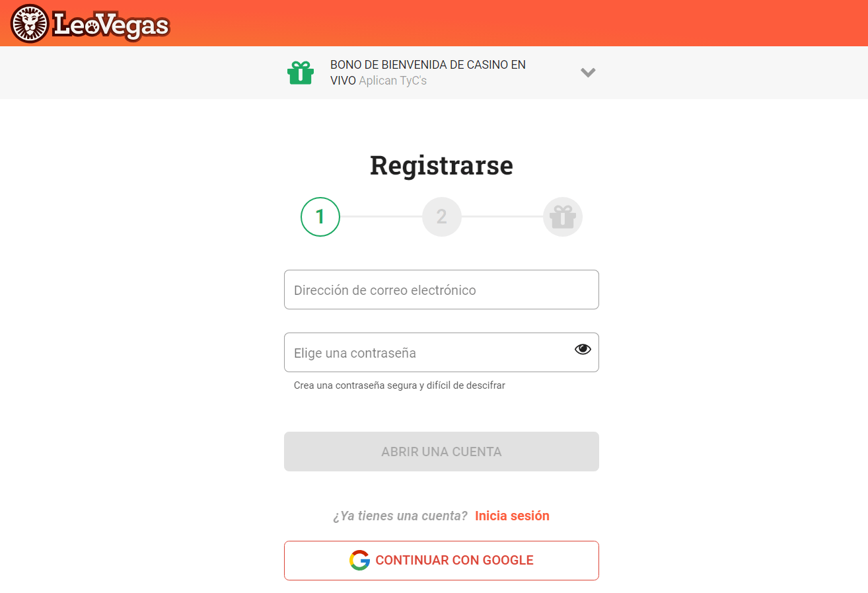Viewport: 868px width, 593px height.
Task: Open the Inicia sesión login link
Action: (512, 516)
